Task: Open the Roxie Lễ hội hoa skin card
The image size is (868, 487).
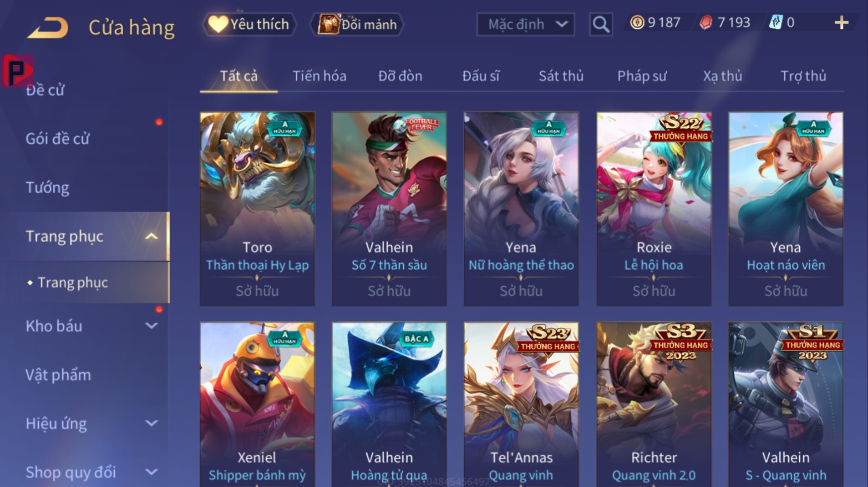Action: [654, 209]
